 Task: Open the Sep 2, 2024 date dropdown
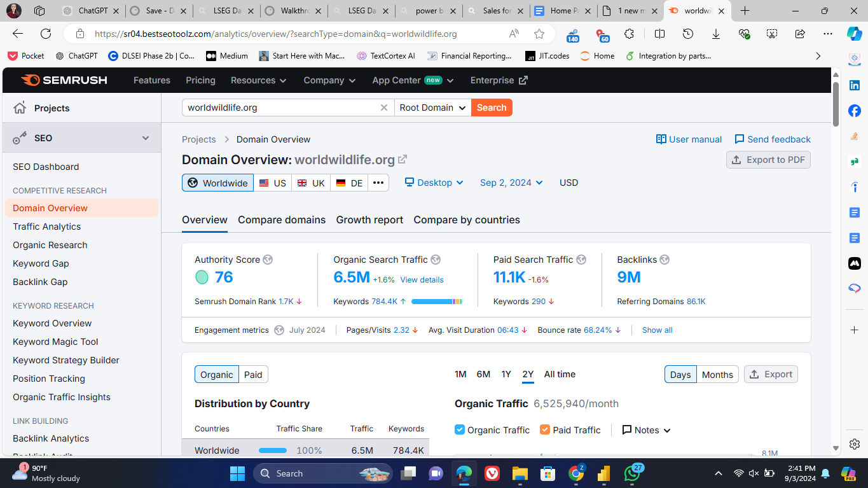[x=511, y=183]
